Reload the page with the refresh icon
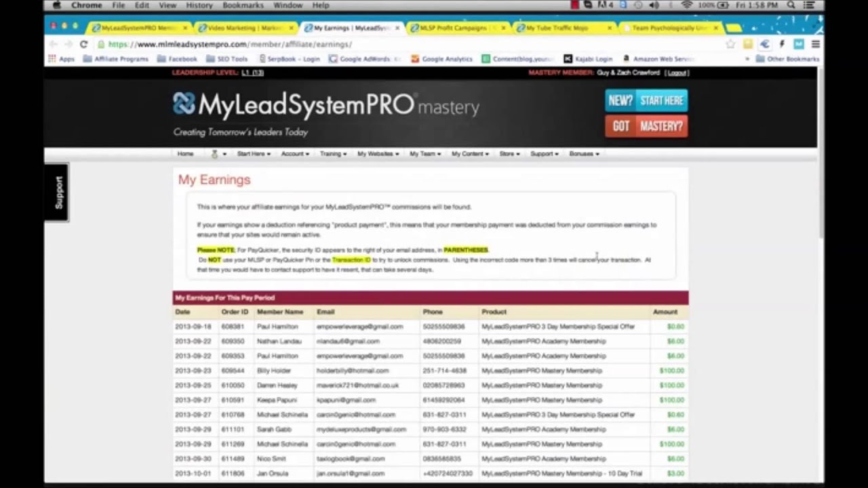Screen dimensions: 868x488 pyautogui.click(x=83, y=44)
